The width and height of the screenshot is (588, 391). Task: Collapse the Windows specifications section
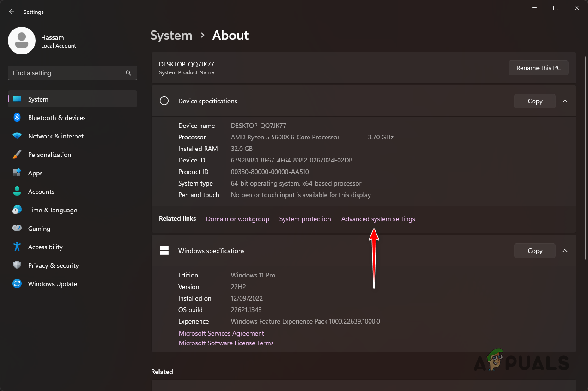pos(565,251)
